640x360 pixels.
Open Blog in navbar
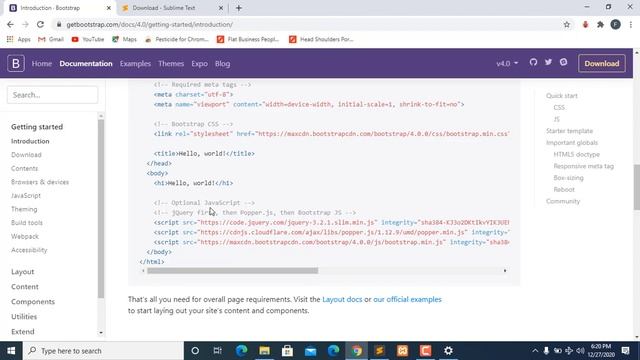point(222,64)
